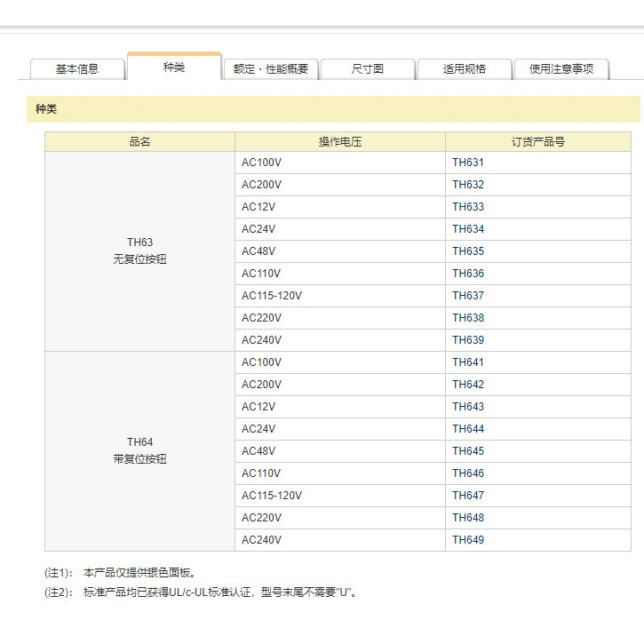644x644 pixels.
Task: Select product number TH639
Action: coord(468,340)
